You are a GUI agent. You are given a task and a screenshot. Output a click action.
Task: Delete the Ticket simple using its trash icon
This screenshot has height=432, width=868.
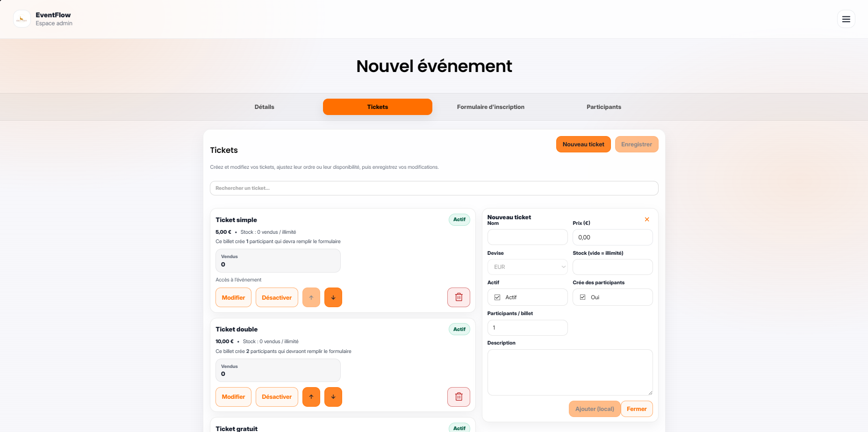pyautogui.click(x=459, y=297)
